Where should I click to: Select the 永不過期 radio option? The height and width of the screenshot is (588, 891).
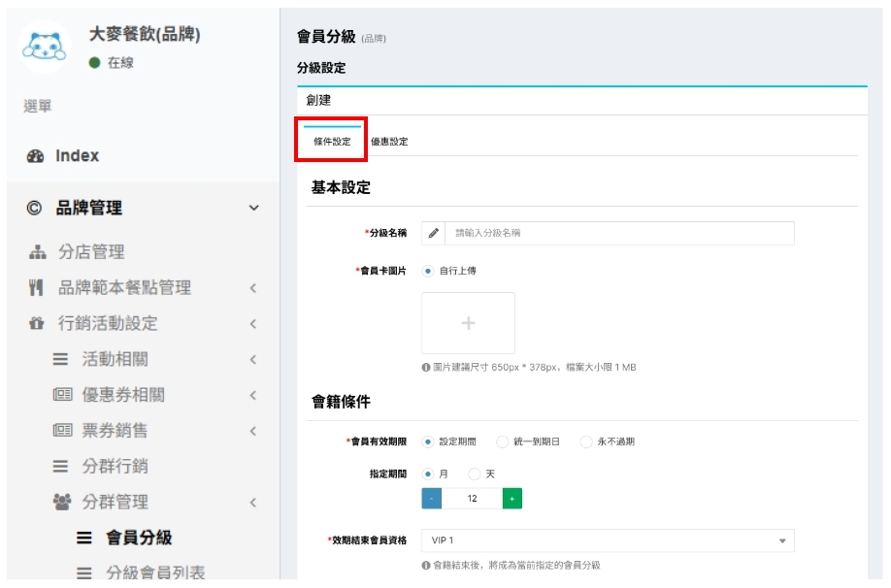tap(585, 441)
